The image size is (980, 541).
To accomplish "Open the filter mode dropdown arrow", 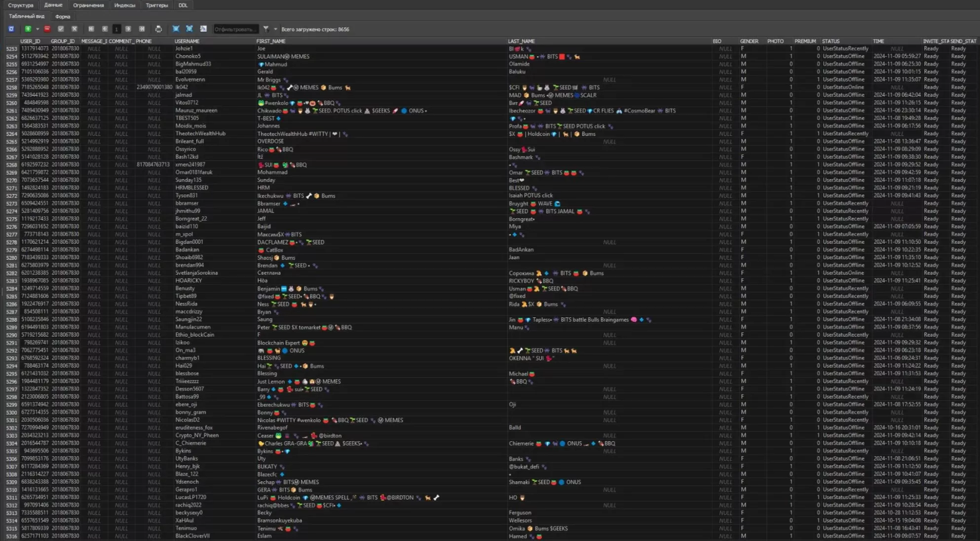I will [275, 29].
